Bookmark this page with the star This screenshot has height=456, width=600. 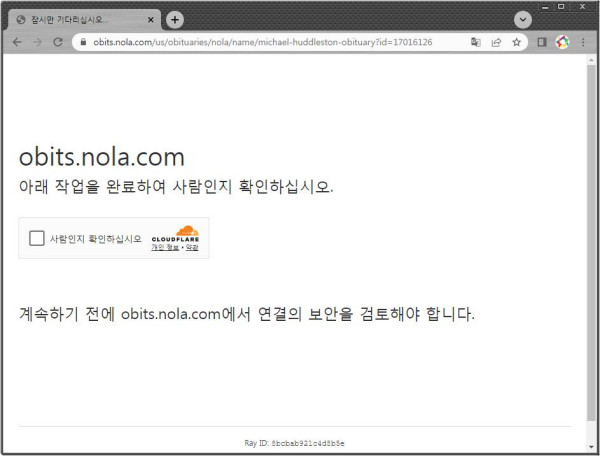pos(516,43)
